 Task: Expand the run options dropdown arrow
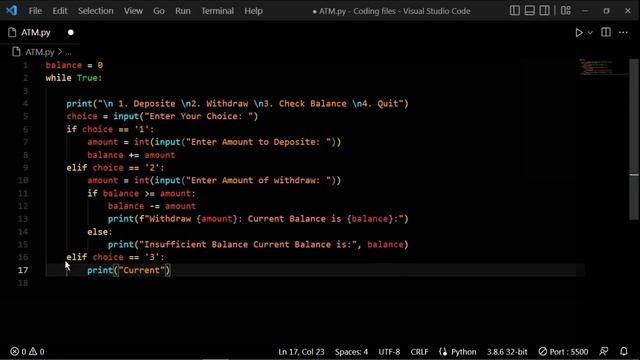(x=590, y=33)
